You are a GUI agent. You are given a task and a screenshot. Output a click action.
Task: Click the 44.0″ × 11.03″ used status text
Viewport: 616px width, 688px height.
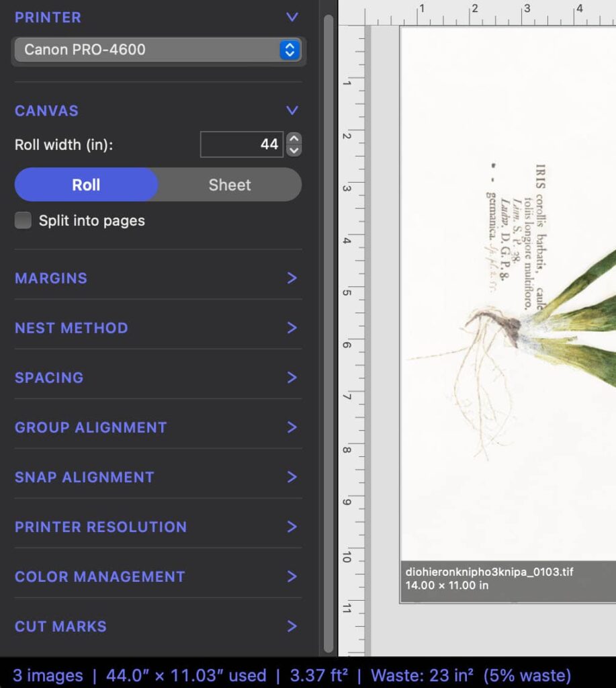186,675
